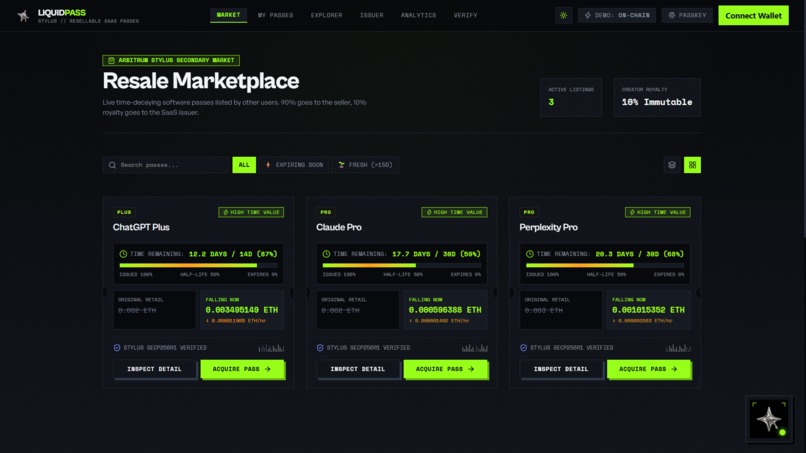Click Claude Pro time remaining progress bar
Screen dimensions: 806x453
(402, 265)
